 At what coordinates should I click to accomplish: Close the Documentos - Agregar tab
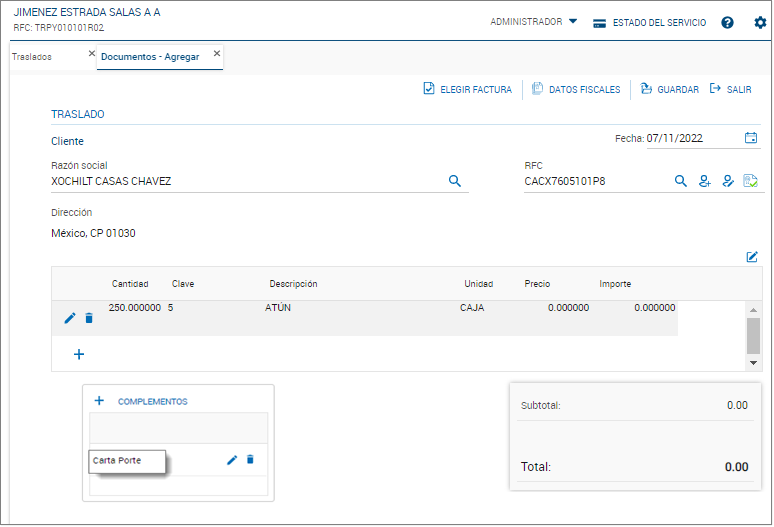pos(217,54)
